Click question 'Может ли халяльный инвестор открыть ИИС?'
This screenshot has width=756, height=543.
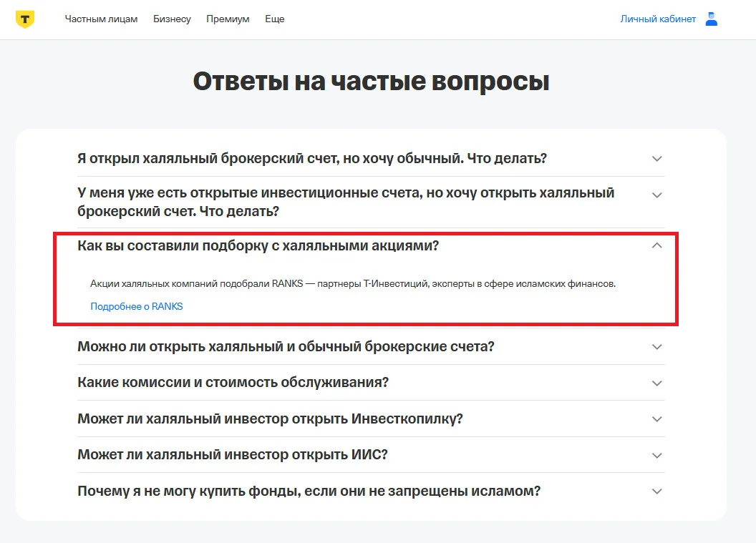[233, 455]
